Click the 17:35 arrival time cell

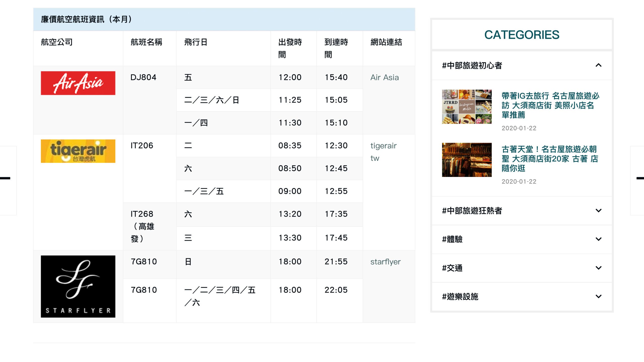point(340,214)
